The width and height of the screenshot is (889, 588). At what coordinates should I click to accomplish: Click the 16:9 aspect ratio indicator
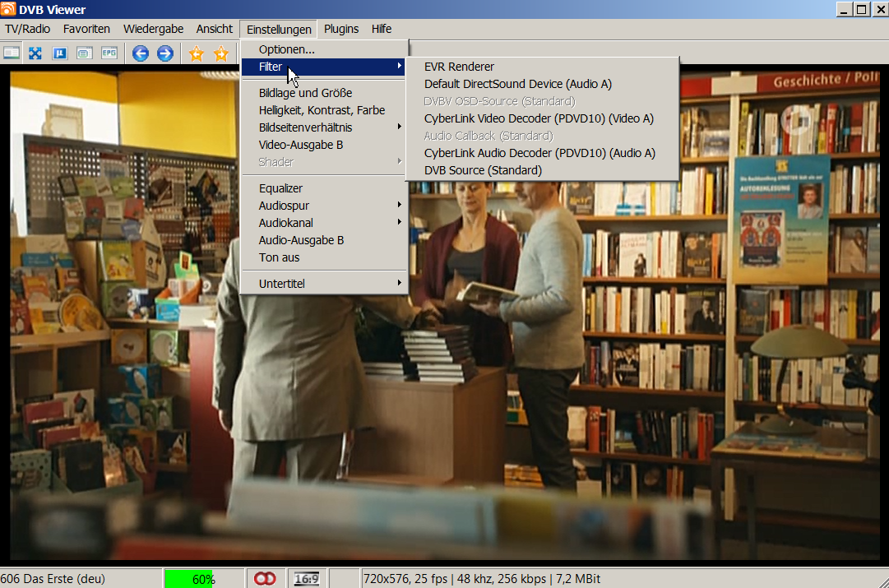tap(307, 579)
